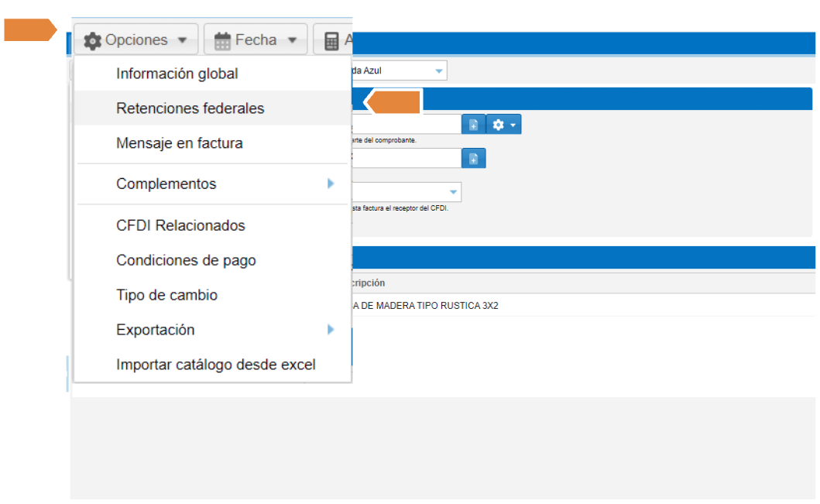Choose Importar catálogo desde excel
Viewport: 820px width, 504px height.
215,365
